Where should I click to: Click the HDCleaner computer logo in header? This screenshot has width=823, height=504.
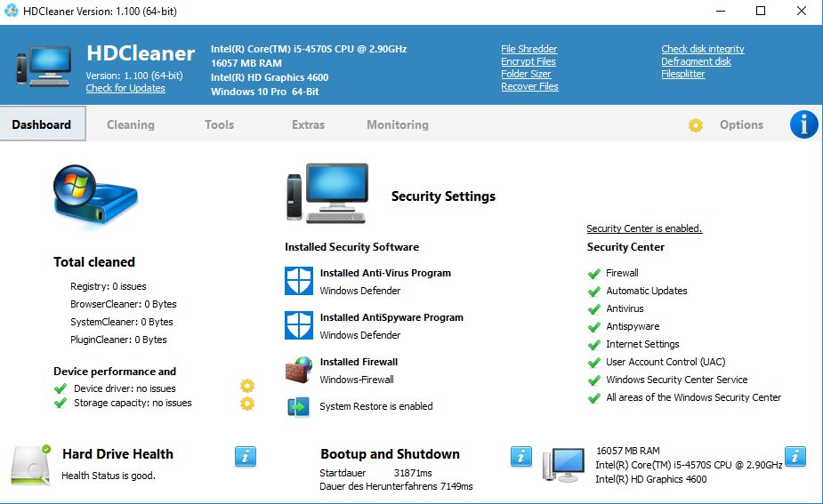(x=43, y=67)
